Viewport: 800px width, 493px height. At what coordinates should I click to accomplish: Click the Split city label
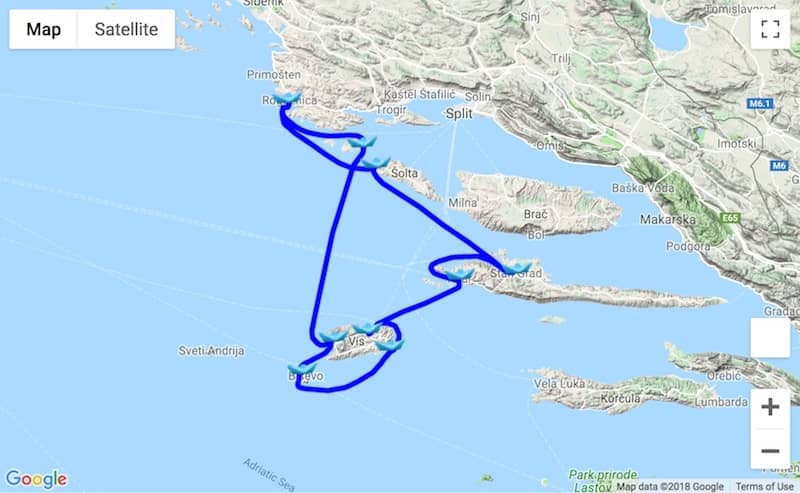pyautogui.click(x=459, y=114)
